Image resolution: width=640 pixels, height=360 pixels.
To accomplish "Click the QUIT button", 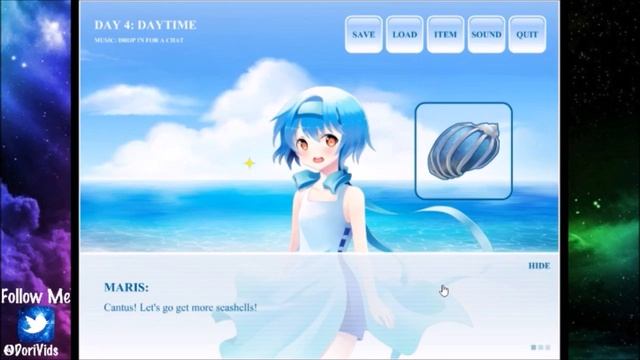I will [527, 35].
